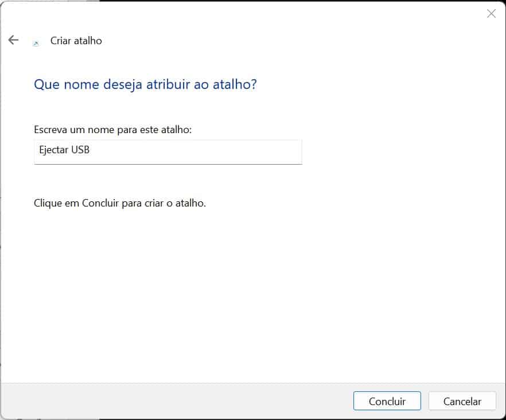Click the word 'Concluir' inside the instruction sentence
The image size is (506, 420).
pos(101,203)
